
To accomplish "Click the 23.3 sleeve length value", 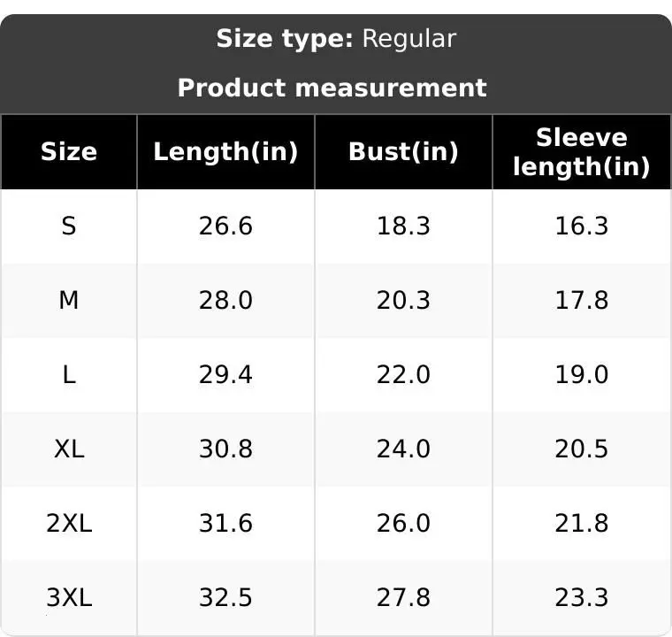I will [581, 598].
